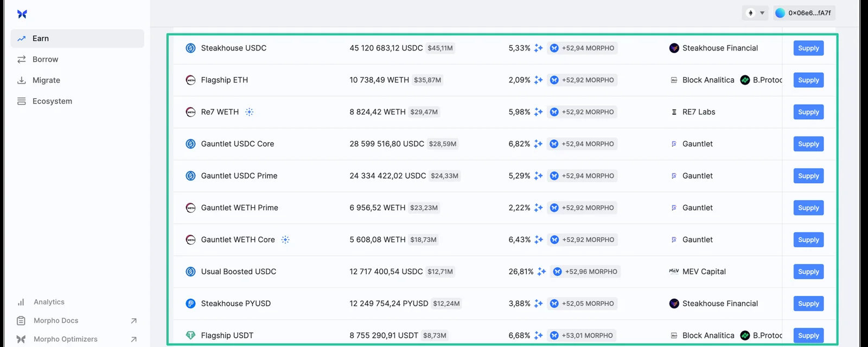Screen dimensions: 868x347
Task: Open the Analytics link
Action: 49,302
